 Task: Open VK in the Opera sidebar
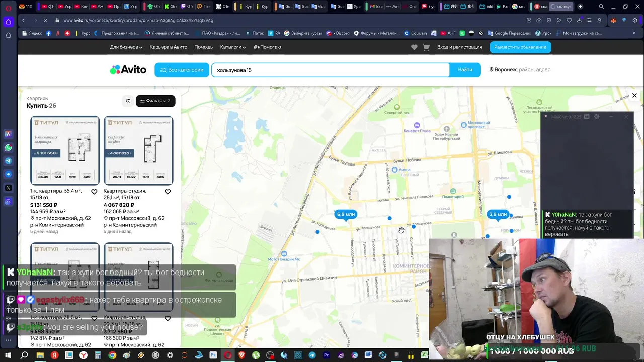pos(8,174)
